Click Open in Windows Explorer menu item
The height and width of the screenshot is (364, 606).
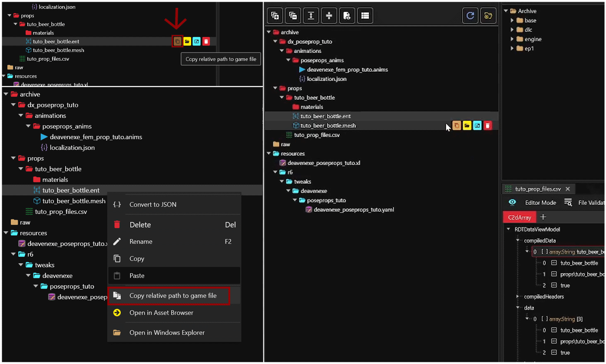click(x=167, y=333)
